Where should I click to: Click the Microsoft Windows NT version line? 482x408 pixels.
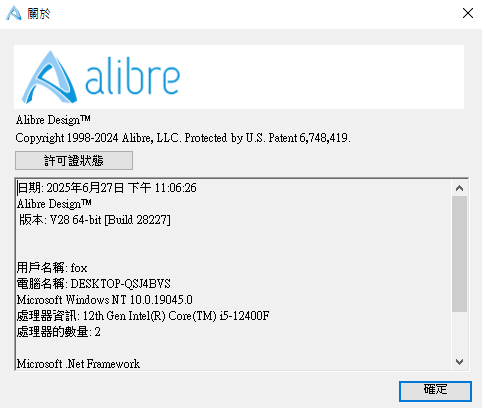[105, 300]
